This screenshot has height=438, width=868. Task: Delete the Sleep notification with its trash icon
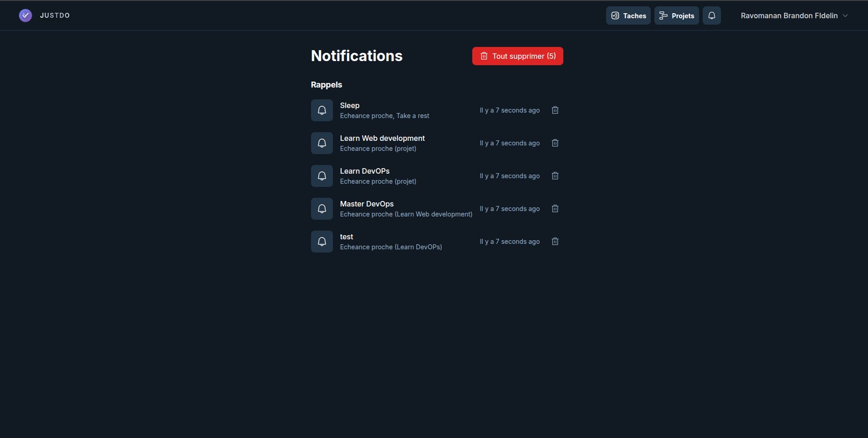click(555, 110)
